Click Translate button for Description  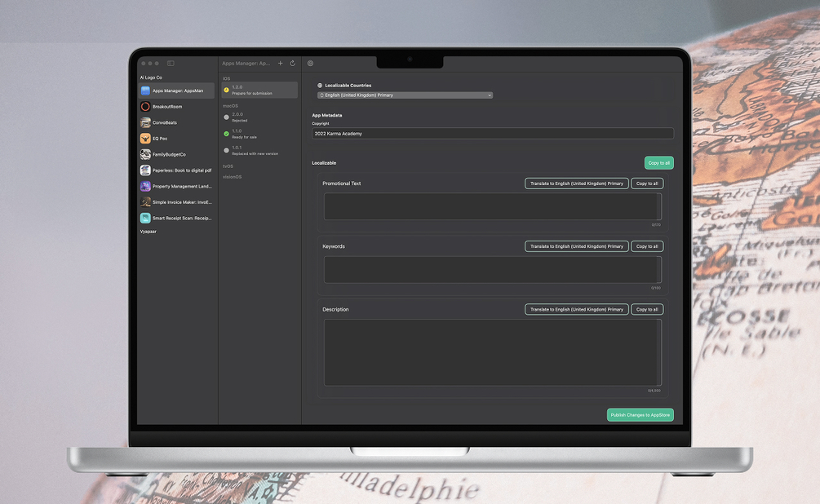(x=576, y=310)
